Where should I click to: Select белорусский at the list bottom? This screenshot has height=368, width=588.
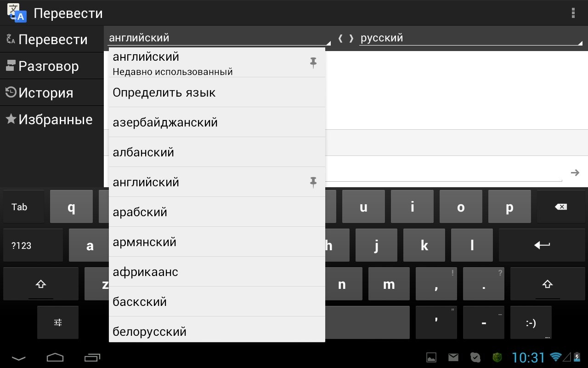tap(217, 331)
